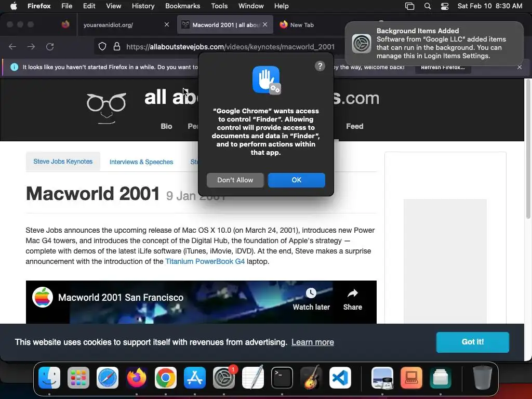Open the Feed navigation link
The width and height of the screenshot is (532, 399).
pyautogui.click(x=354, y=126)
